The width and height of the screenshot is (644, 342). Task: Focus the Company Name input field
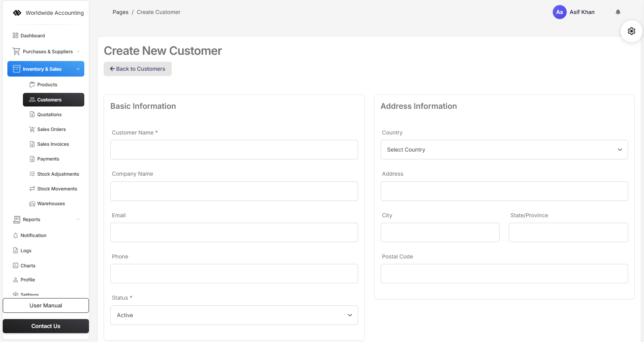click(234, 191)
